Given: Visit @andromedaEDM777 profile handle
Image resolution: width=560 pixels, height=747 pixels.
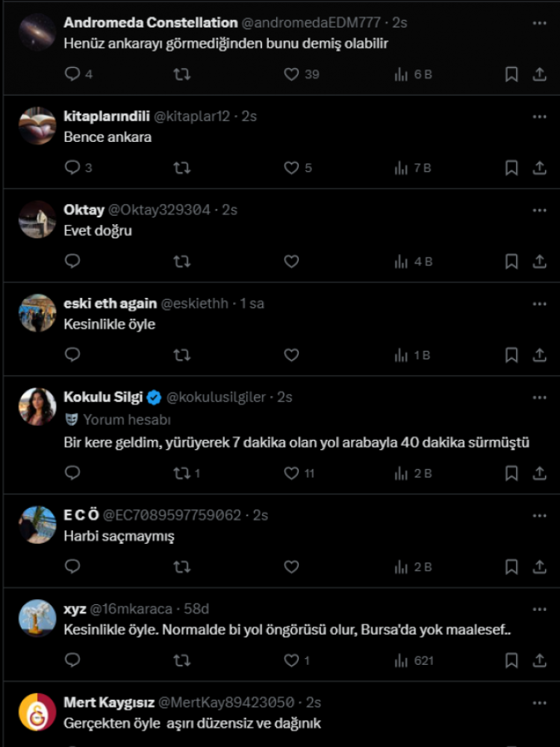Looking at the screenshot, I should coord(311,23).
